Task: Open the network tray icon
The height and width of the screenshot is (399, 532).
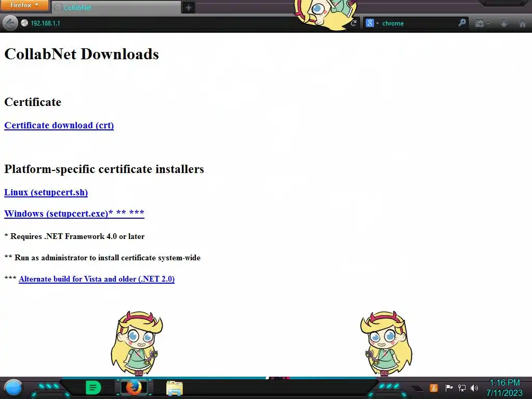Action: [462, 388]
